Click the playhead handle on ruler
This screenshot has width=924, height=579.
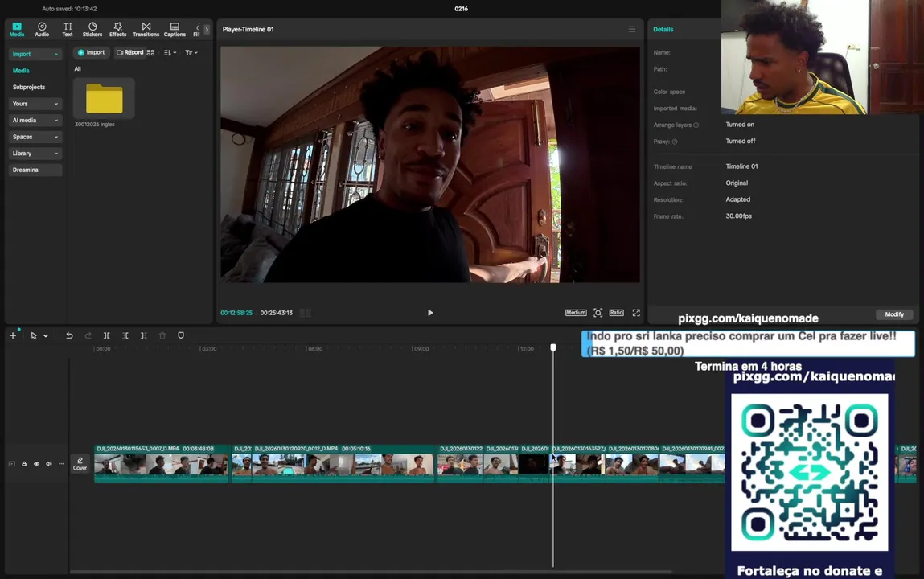(552, 347)
